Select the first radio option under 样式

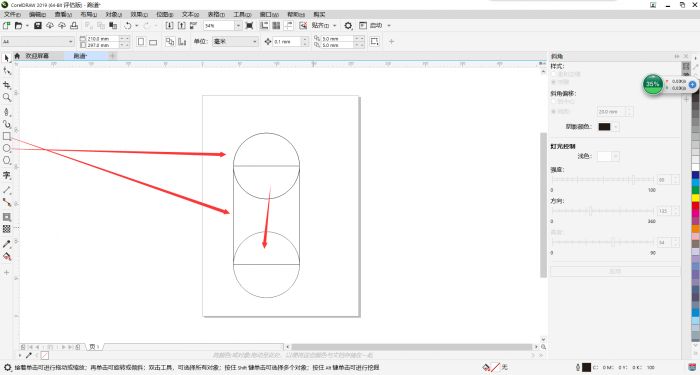click(554, 74)
